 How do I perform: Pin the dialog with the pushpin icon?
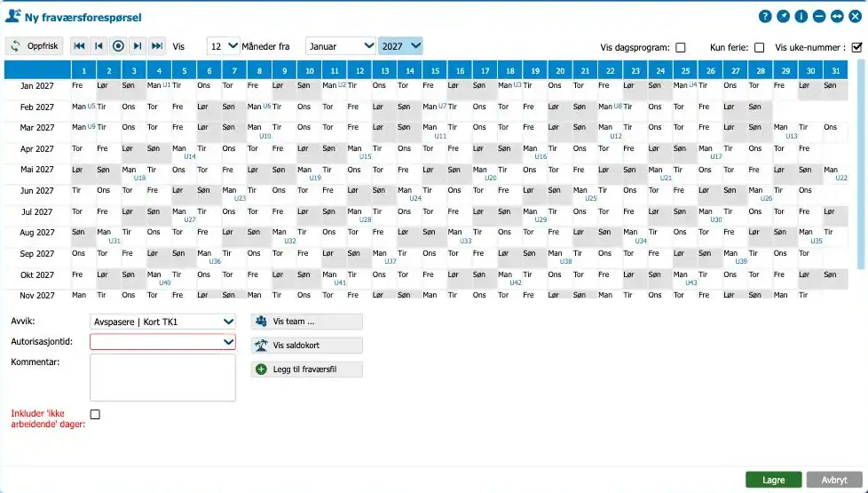point(784,17)
